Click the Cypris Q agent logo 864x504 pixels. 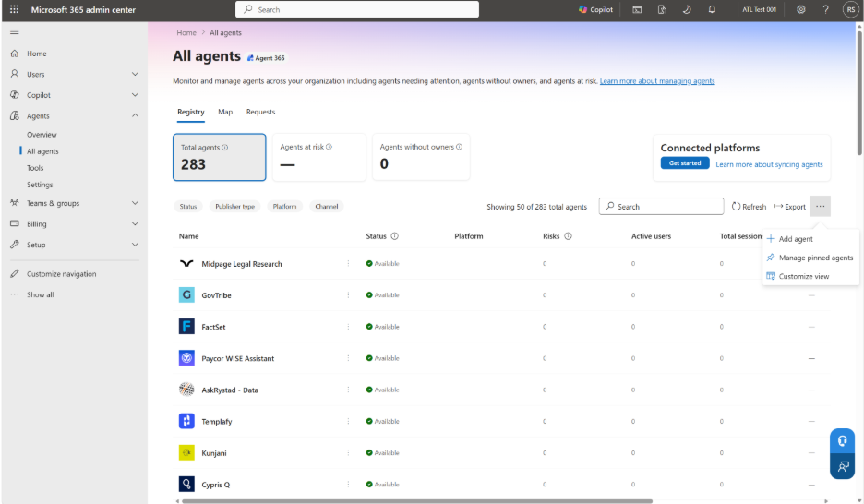186,485
